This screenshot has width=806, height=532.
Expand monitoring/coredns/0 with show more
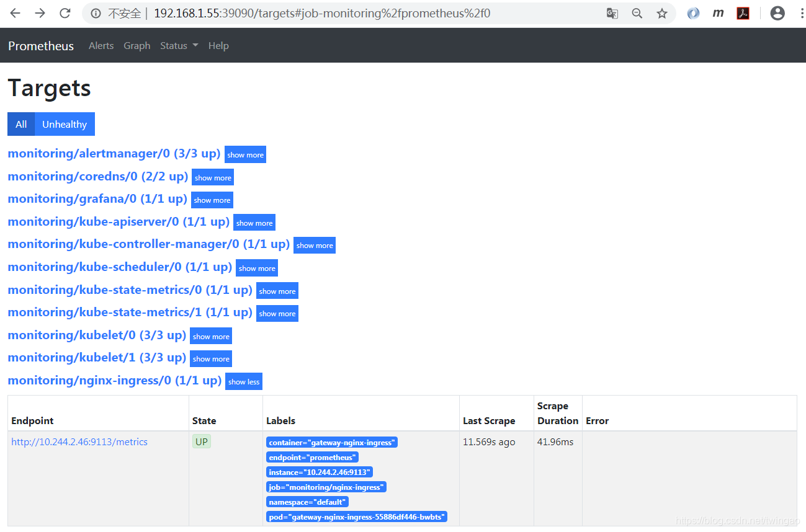(213, 177)
